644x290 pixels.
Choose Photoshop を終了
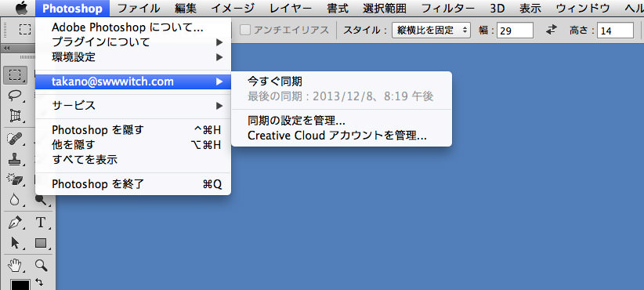click(133, 184)
